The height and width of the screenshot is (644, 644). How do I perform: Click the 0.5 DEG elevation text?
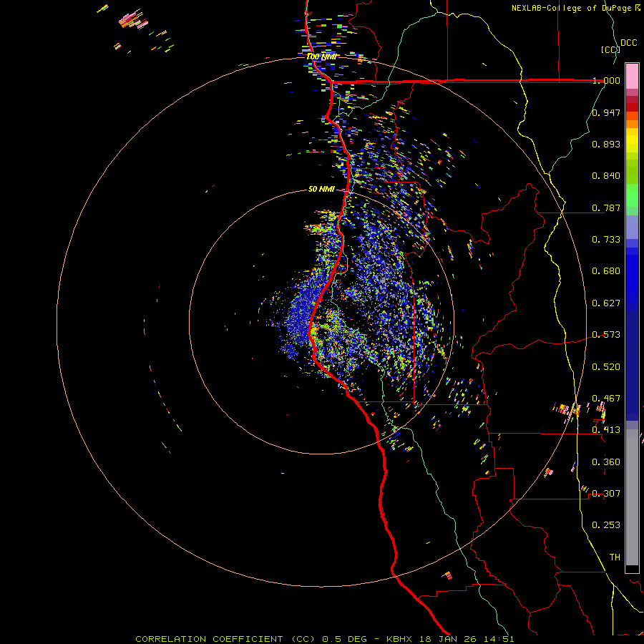tap(344, 639)
